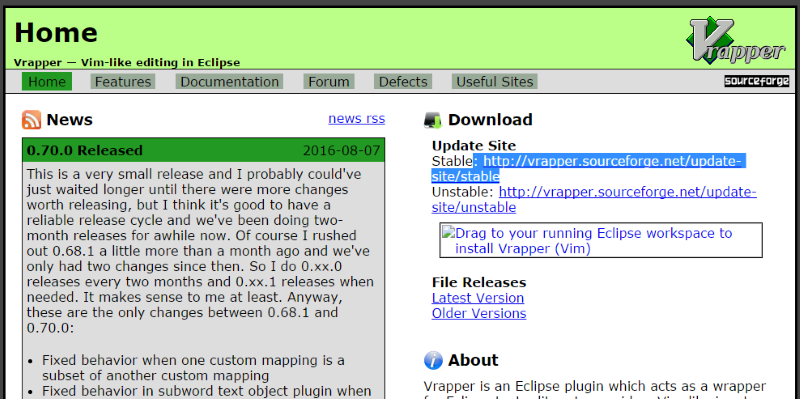Open the Latest Version link
This screenshot has width=800, height=399.
[x=478, y=297]
